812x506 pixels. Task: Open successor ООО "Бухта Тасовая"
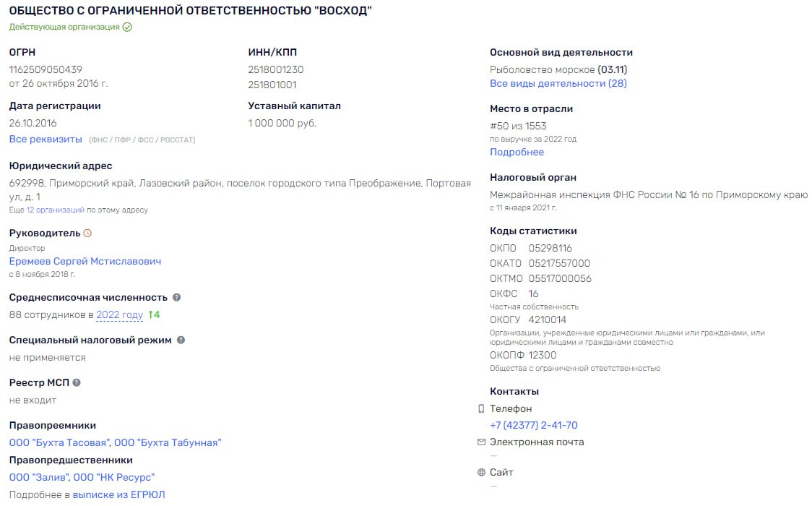coord(59,443)
